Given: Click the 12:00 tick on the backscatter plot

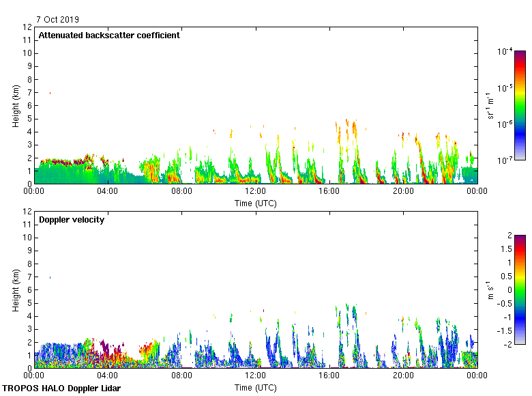Looking at the screenshot, I should pyautogui.click(x=256, y=193).
